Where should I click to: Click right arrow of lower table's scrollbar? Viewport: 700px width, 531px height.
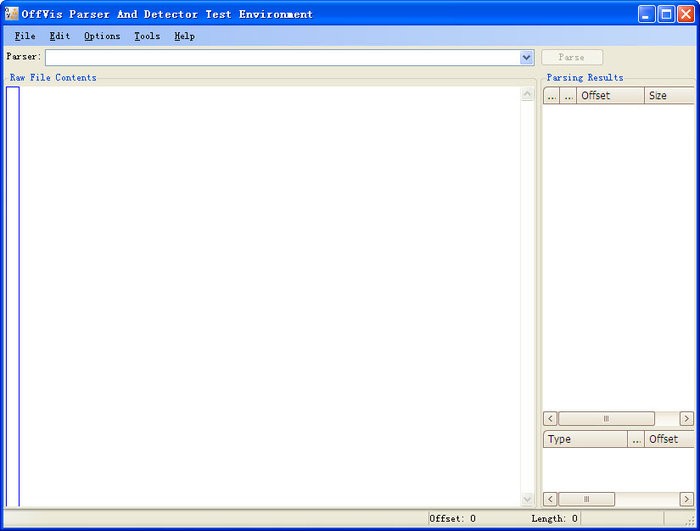pos(687,499)
